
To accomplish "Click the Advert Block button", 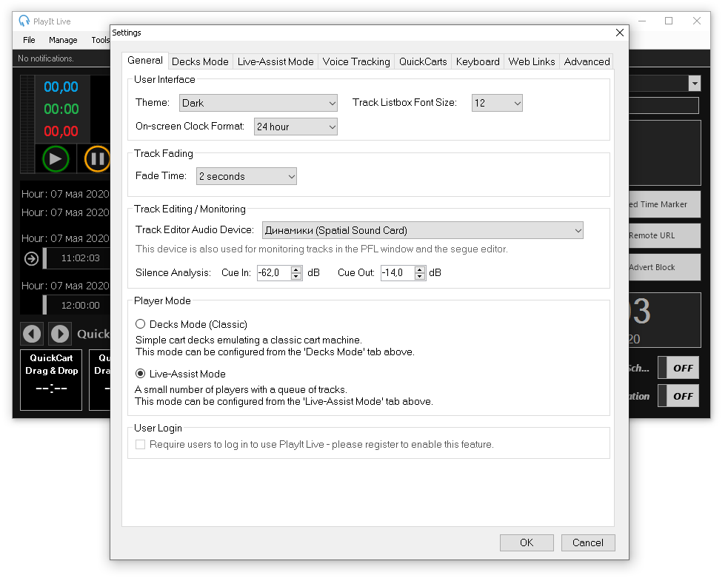I will tap(664, 267).
